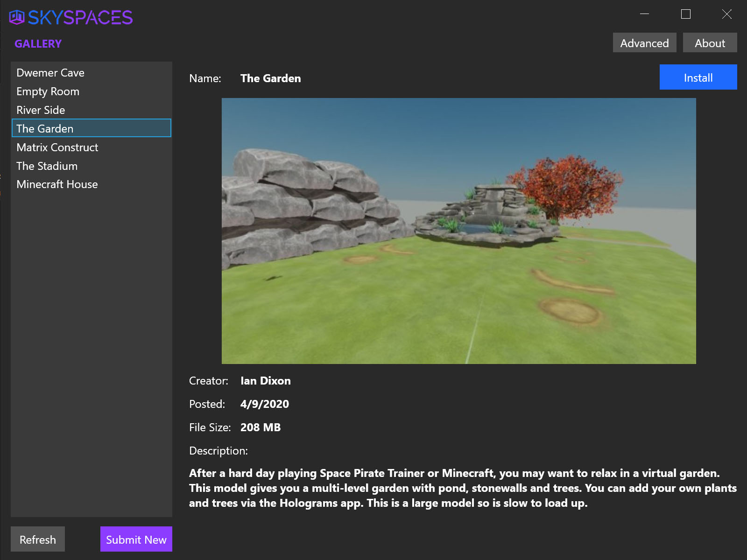747x560 pixels.
Task: Click the description text paragraph
Action: (462, 488)
